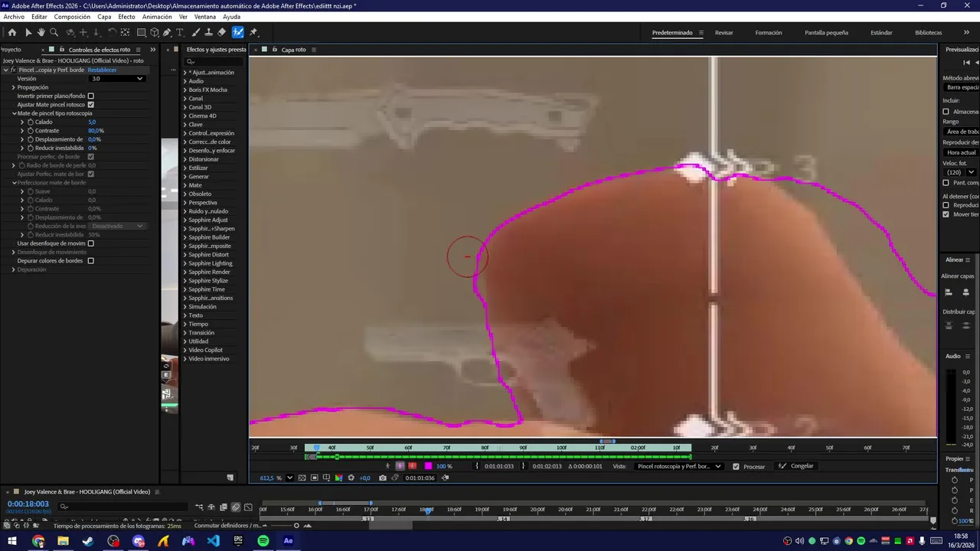The image size is (980, 551).
Task: Check the Mover tiempo checkbox in preview panel
Action: click(x=946, y=214)
